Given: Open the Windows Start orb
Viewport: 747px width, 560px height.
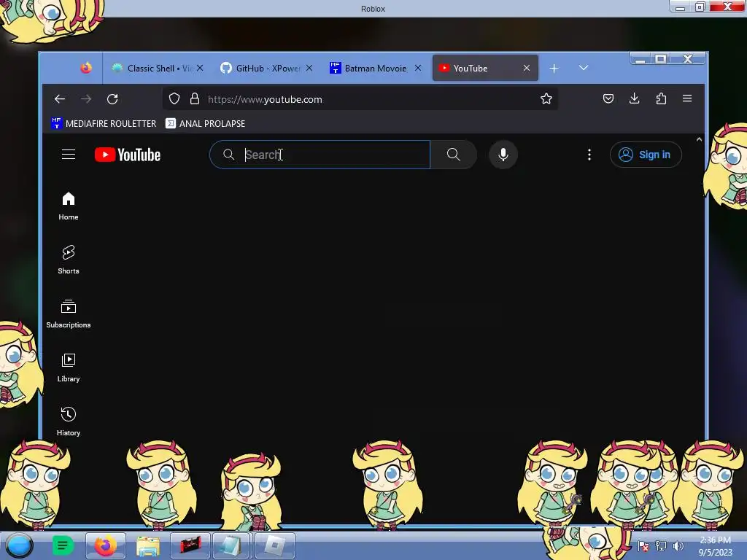Looking at the screenshot, I should [x=19, y=545].
